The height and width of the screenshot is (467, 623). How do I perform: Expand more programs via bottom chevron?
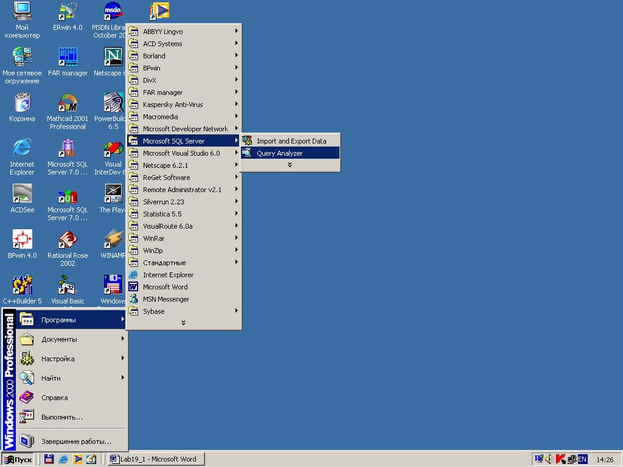coord(183,323)
